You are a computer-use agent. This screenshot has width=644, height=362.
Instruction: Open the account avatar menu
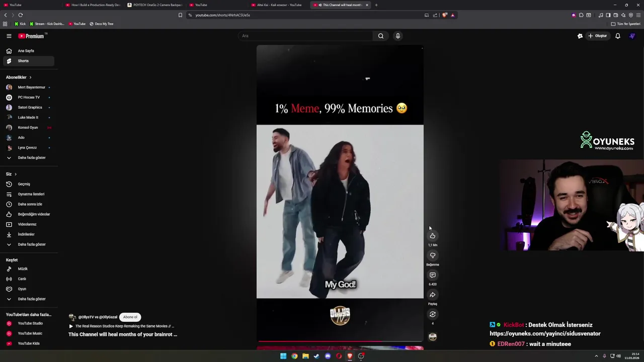pos(632,36)
